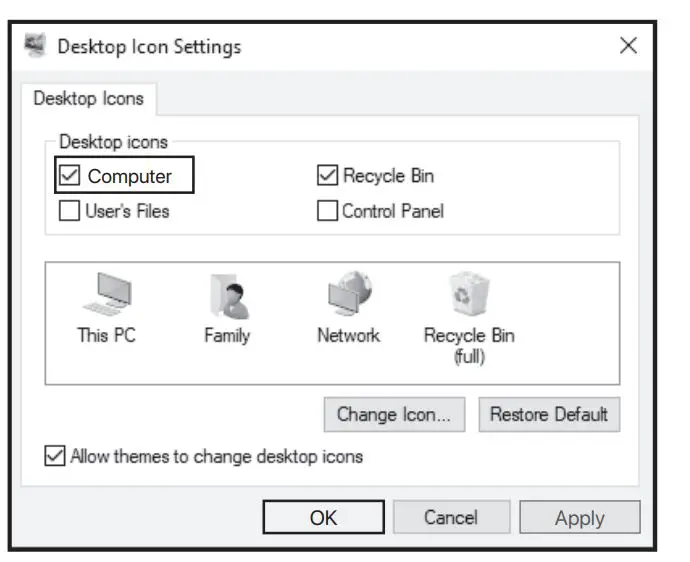Click the Restore Default button
Screen dimensions: 690x562
[x=548, y=414]
